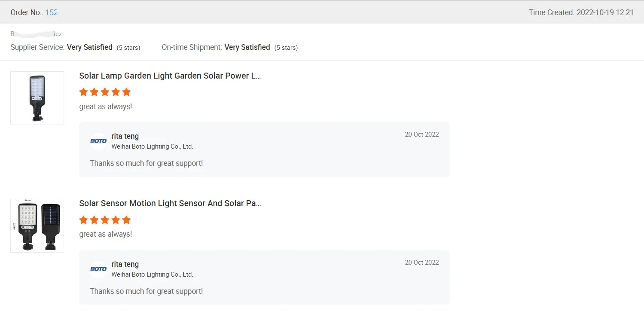Open the Solar Sensor Motion Light product title
The height and width of the screenshot is (311, 644).
(170, 204)
